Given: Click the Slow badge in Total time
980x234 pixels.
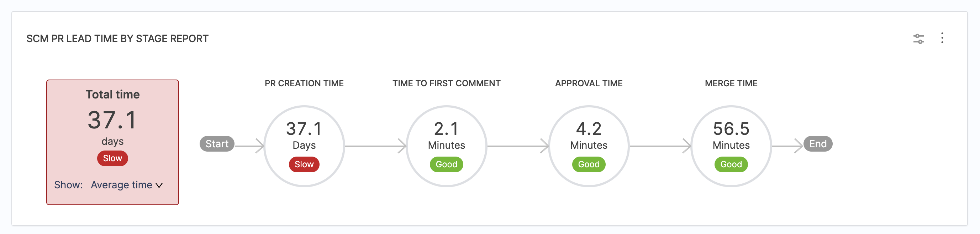Looking at the screenshot, I should click(112, 158).
